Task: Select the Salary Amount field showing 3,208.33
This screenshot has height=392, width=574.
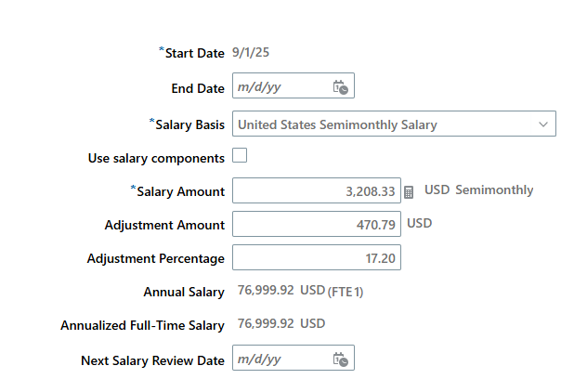Action: tap(317, 190)
